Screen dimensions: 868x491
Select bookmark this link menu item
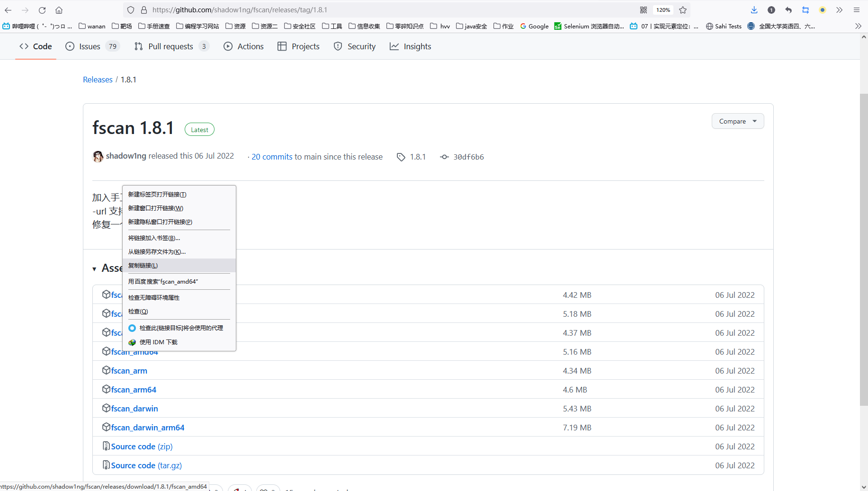tap(179, 238)
